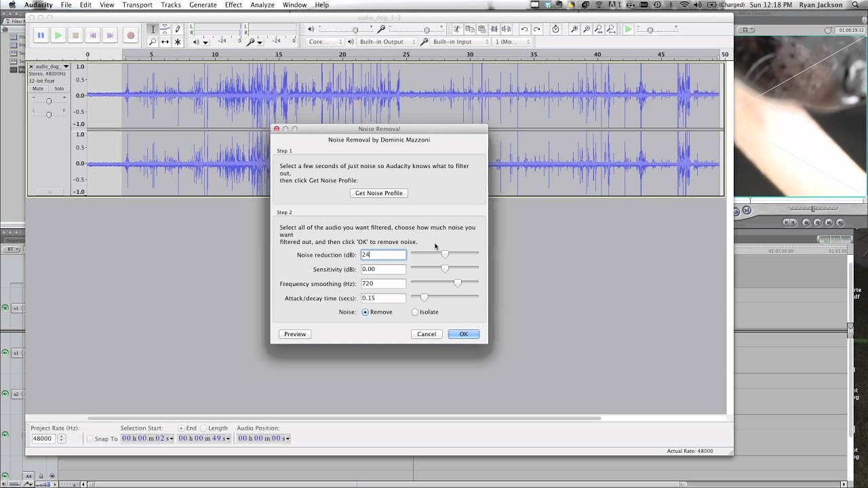Viewport: 868px width, 488px height.
Task: Click the red Record button
Action: [x=130, y=35]
